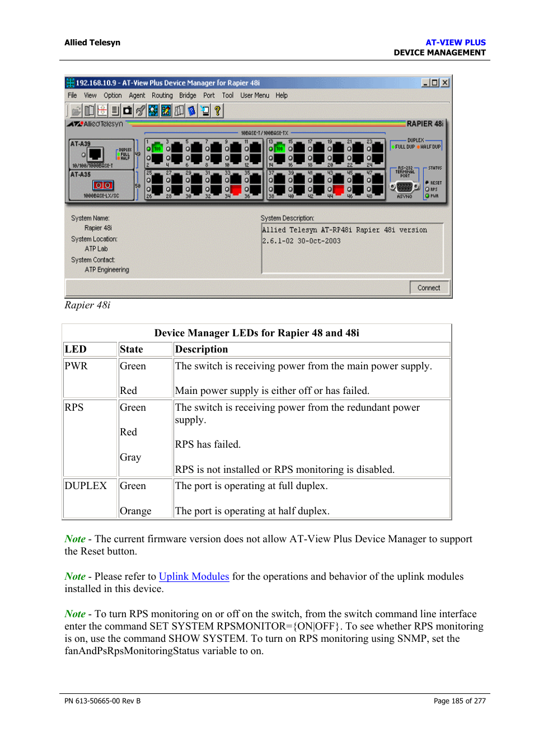Open the Routing menu
Viewport: 534px width, 756px height.
(x=162, y=96)
